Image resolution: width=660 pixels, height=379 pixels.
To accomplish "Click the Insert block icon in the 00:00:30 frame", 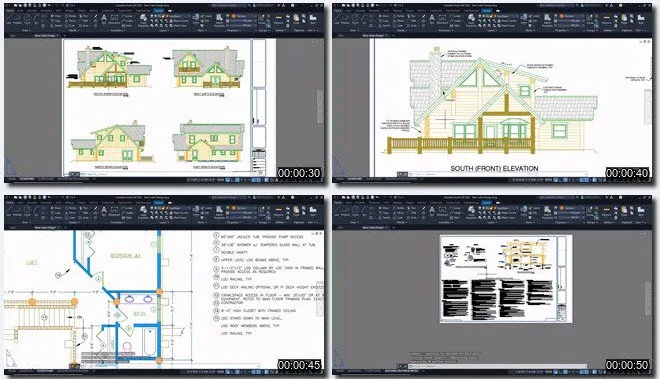I will coord(196,18).
